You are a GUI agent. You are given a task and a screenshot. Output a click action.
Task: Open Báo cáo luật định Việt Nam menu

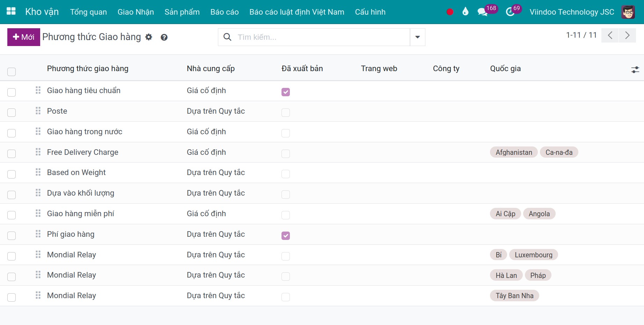pos(297,12)
